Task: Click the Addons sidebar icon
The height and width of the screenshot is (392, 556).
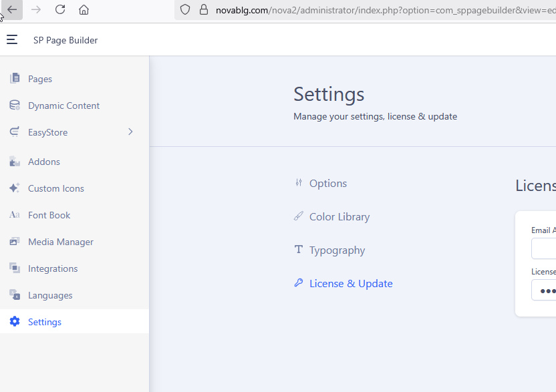Action: click(15, 162)
